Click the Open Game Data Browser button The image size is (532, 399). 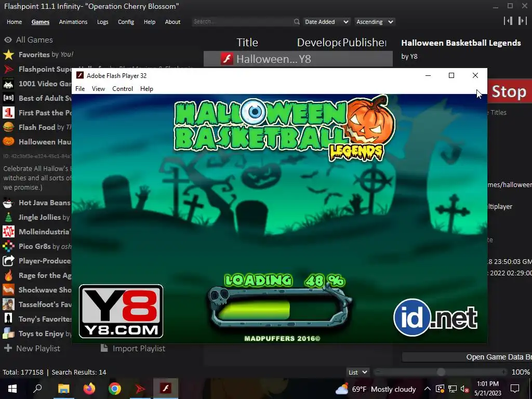pos(467,357)
